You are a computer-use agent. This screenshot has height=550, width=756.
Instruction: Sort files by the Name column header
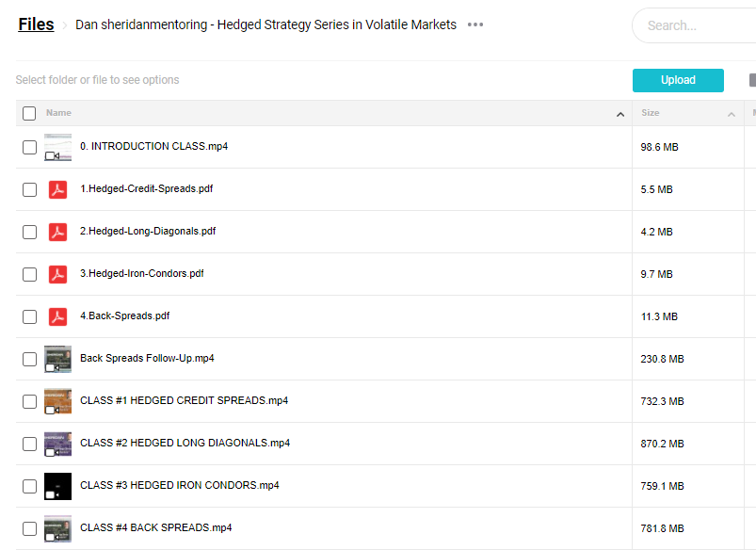point(58,113)
